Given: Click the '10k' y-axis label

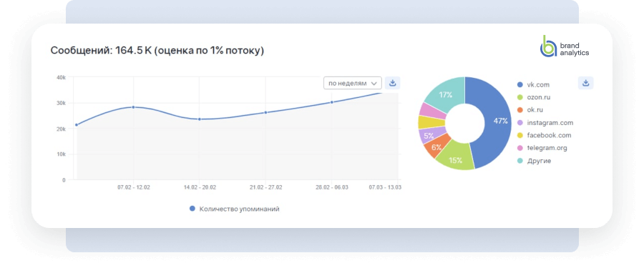Looking at the screenshot, I should [61, 154].
